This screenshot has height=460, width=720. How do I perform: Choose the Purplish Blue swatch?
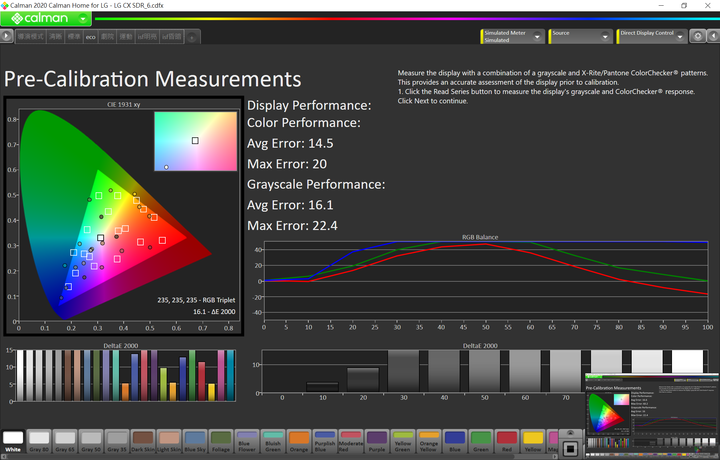click(325, 442)
